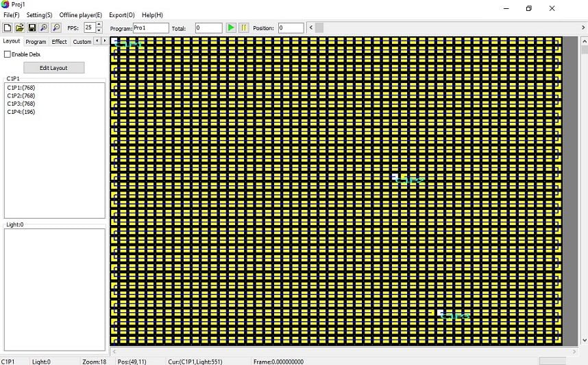Click the first magnifier zoom icon
Image resolution: width=588 pixels, height=365 pixels.
tap(43, 28)
